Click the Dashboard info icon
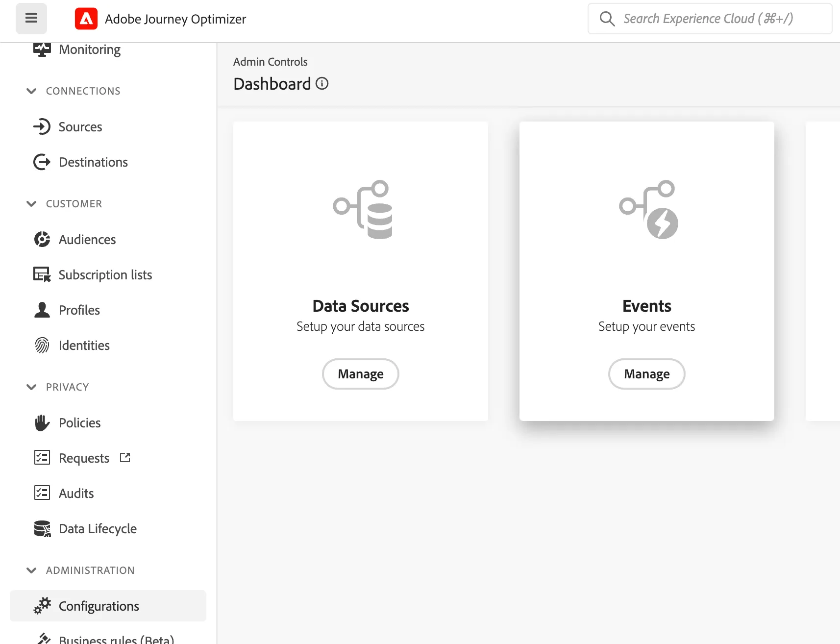The height and width of the screenshot is (644, 840). point(322,84)
